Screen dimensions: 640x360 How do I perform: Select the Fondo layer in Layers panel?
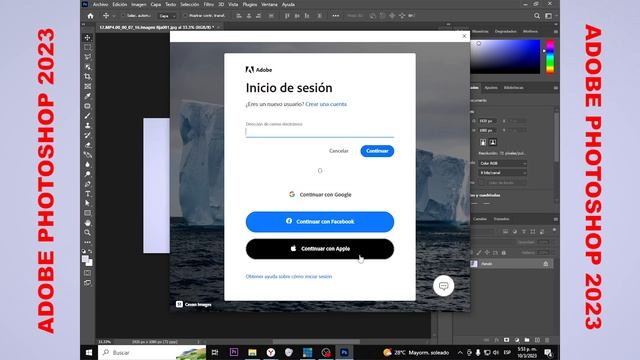point(512,264)
